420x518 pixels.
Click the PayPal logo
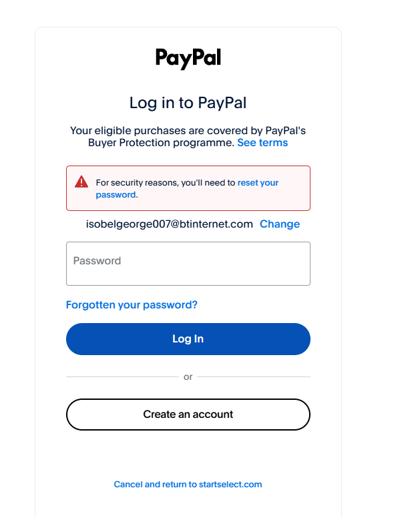pos(188,58)
